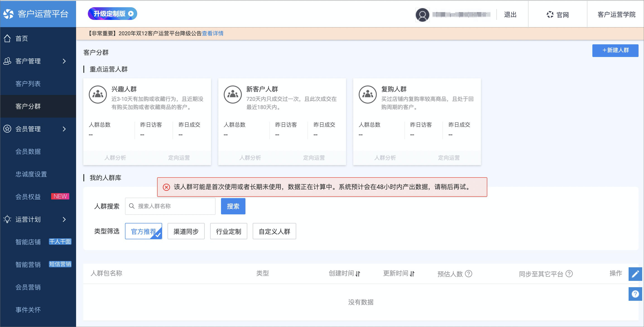Click the blue 搜索 button
This screenshot has width=644, height=327.
pyautogui.click(x=233, y=206)
